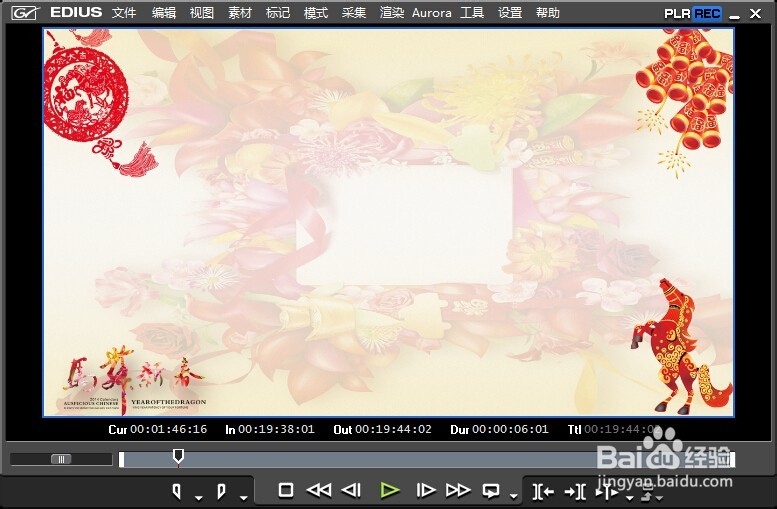
Task: Close the EDIUS window
Action: [755, 14]
